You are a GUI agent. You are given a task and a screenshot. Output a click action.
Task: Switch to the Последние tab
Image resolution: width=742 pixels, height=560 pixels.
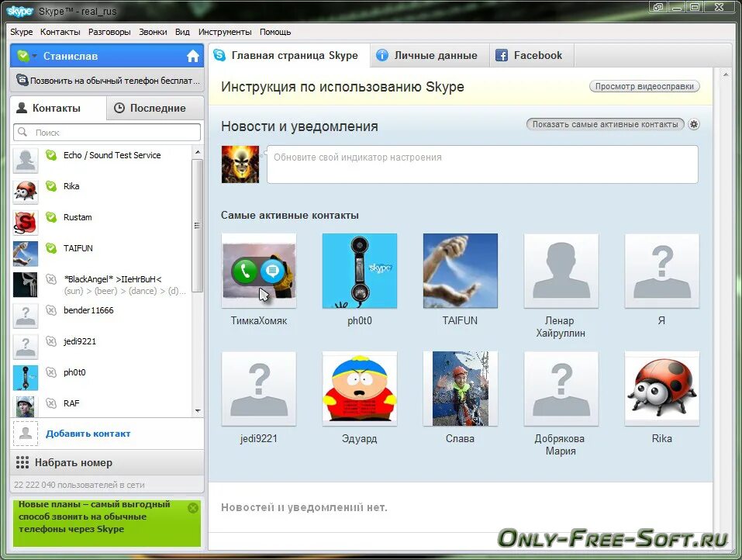155,108
